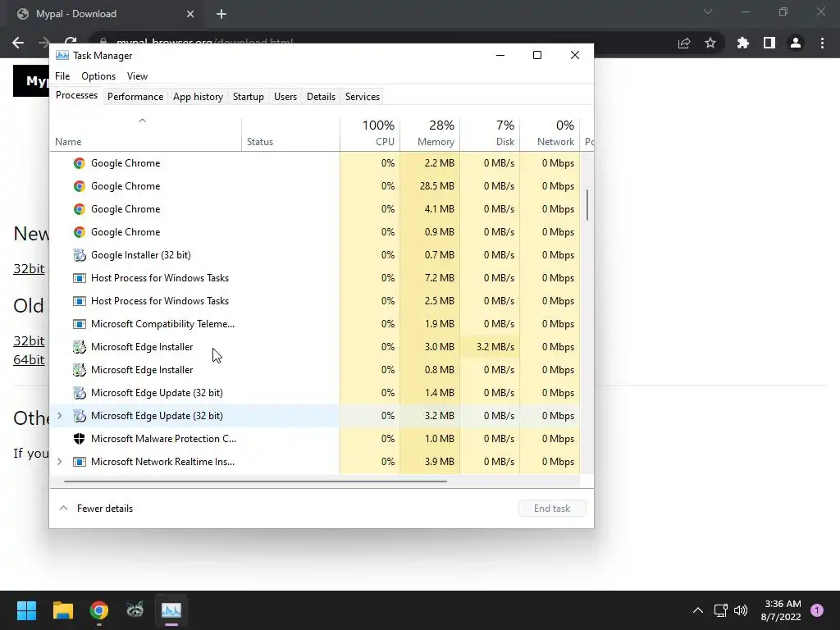
Task: Click the share page icon in Chrome
Action: click(x=684, y=43)
